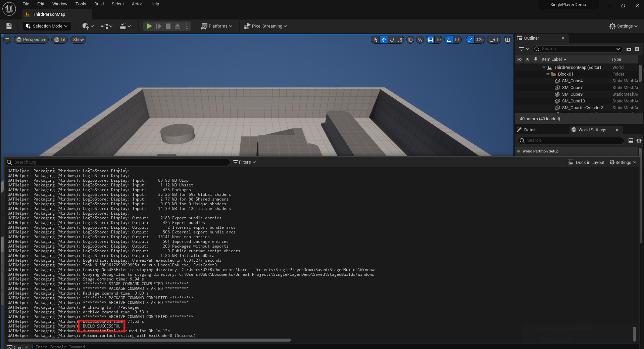
Task: Open the Build menu
Action: [99, 4]
